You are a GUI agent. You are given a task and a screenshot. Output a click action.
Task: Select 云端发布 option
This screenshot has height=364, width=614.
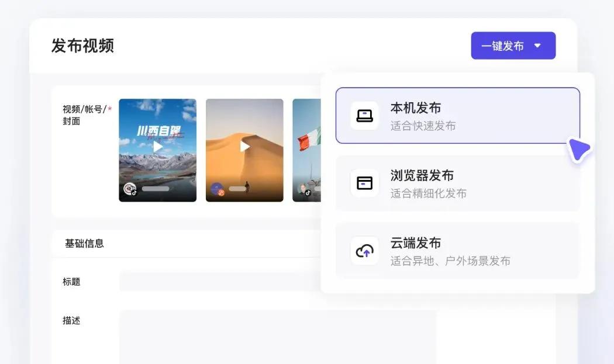[457, 251]
